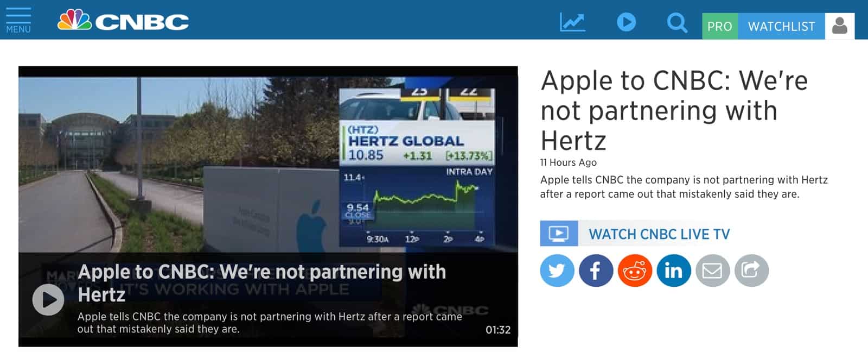This screenshot has height=352, width=868.
Task: Share article on Twitter
Action: [x=557, y=271]
